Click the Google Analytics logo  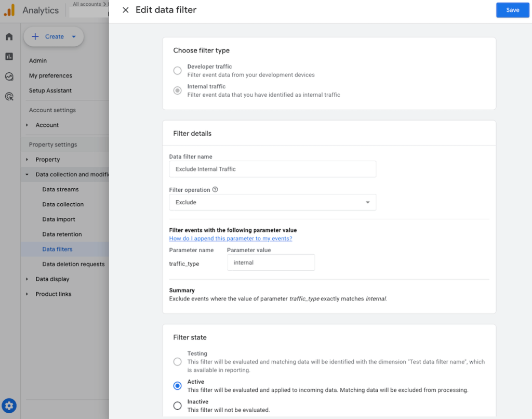9,10
